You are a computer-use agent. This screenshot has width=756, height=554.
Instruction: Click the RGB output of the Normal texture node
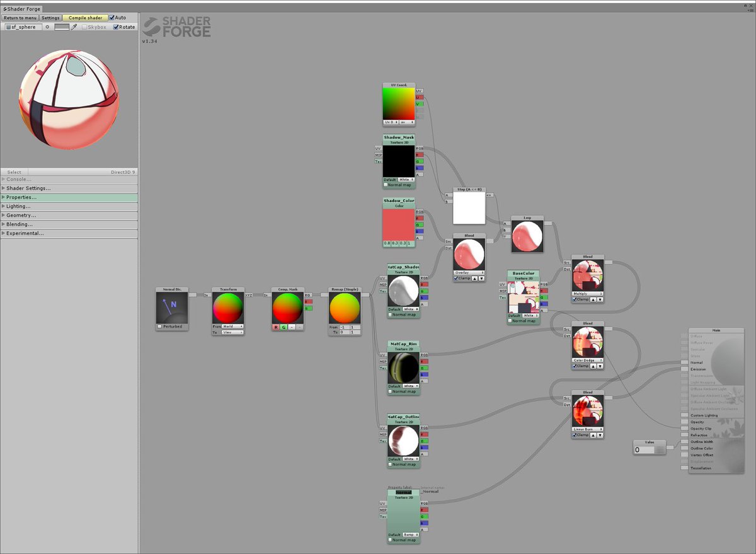point(424,504)
